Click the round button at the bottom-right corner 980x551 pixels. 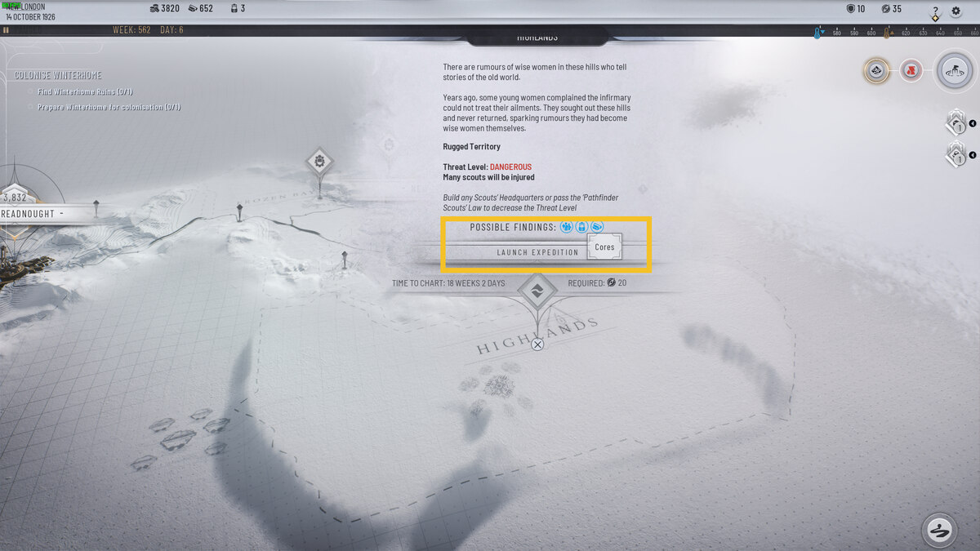[939, 531]
